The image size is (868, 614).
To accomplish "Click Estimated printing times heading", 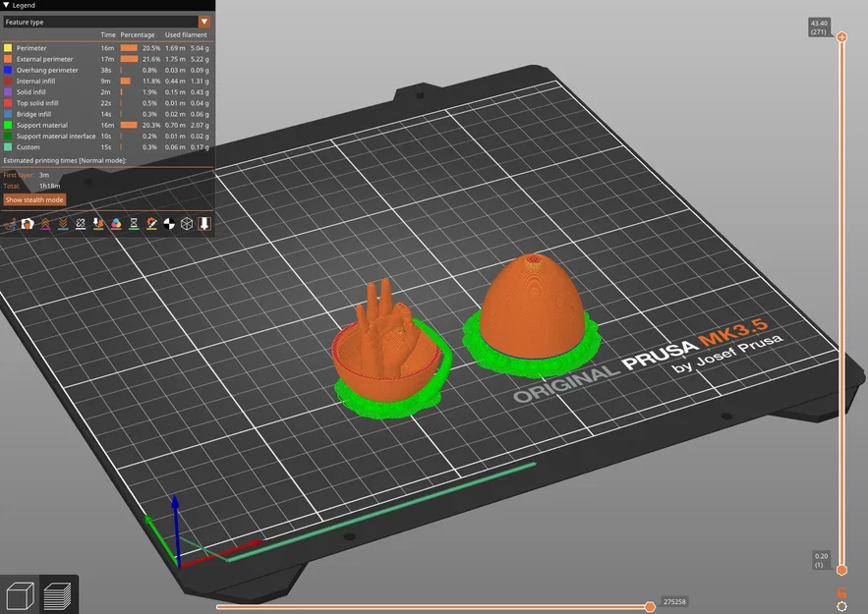I will pyautogui.click(x=65, y=160).
